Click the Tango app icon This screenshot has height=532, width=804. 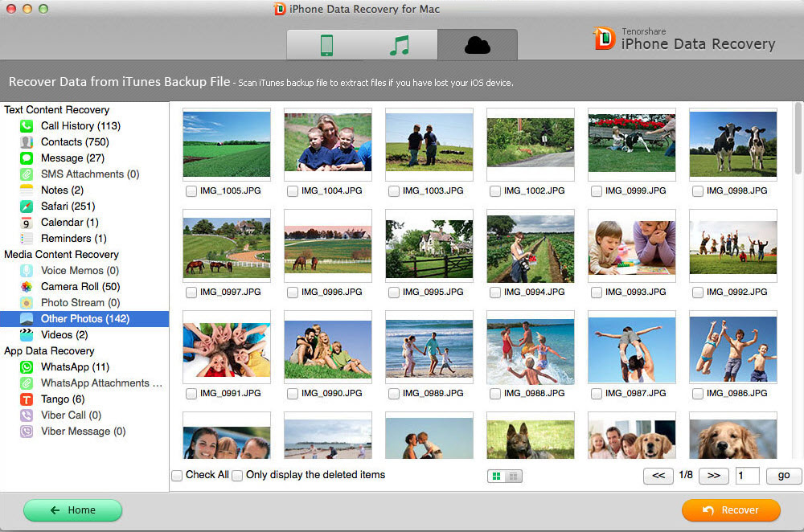tap(27, 399)
